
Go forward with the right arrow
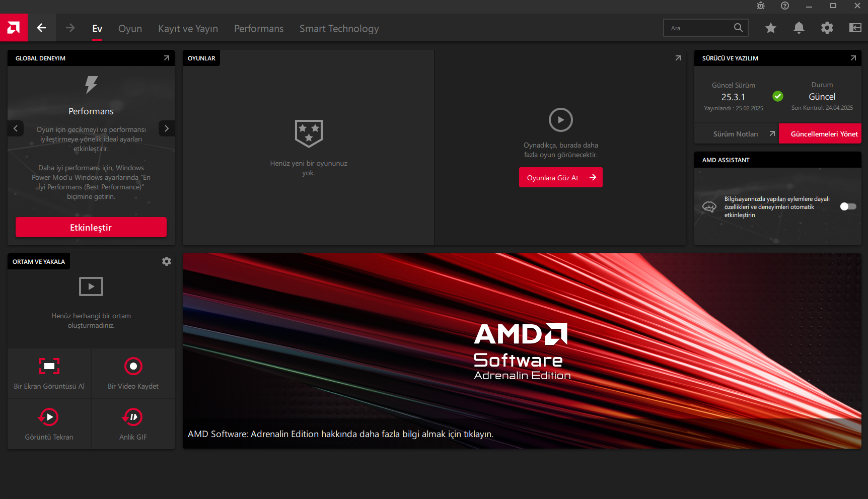[70, 28]
